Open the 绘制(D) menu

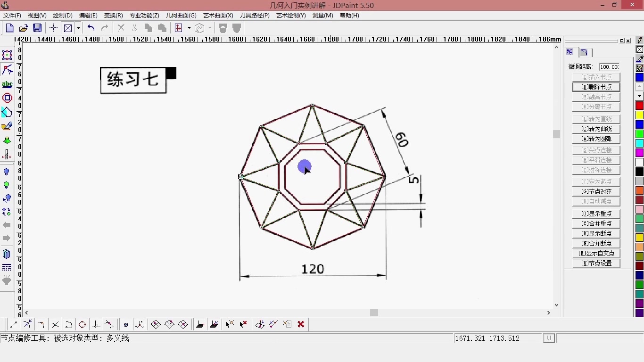(63, 16)
